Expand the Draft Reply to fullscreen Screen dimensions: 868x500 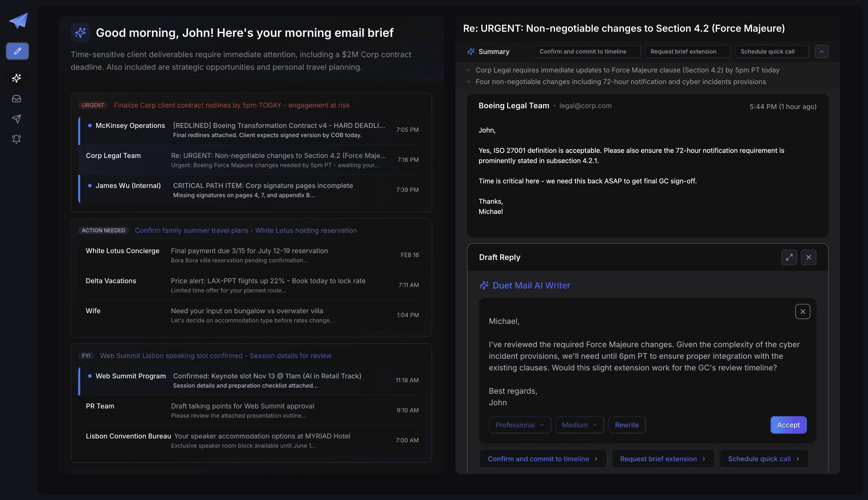789,257
